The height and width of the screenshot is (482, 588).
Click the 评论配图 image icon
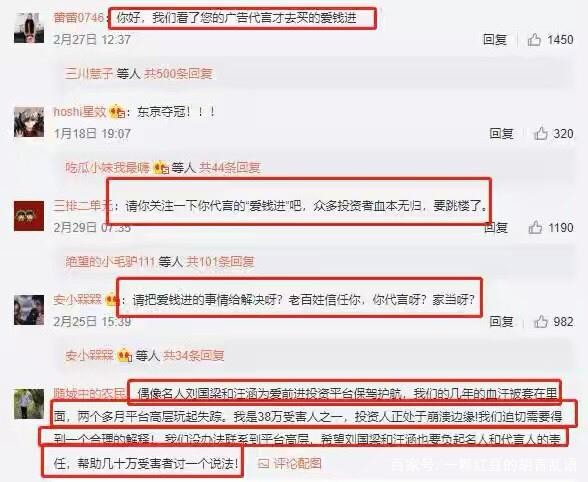(x=264, y=464)
